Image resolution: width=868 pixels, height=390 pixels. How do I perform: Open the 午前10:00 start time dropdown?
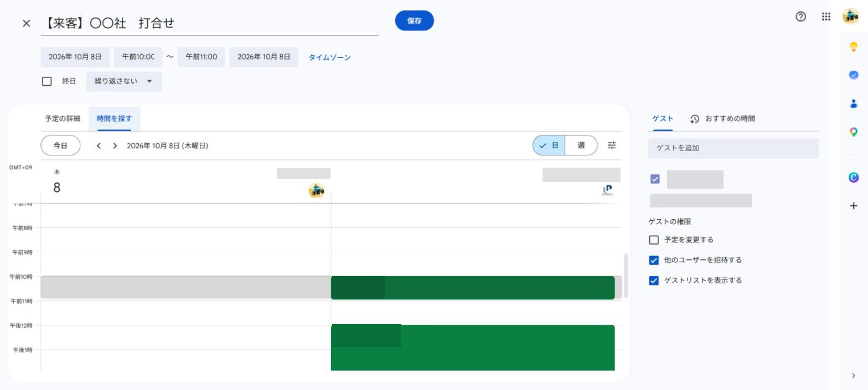138,57
